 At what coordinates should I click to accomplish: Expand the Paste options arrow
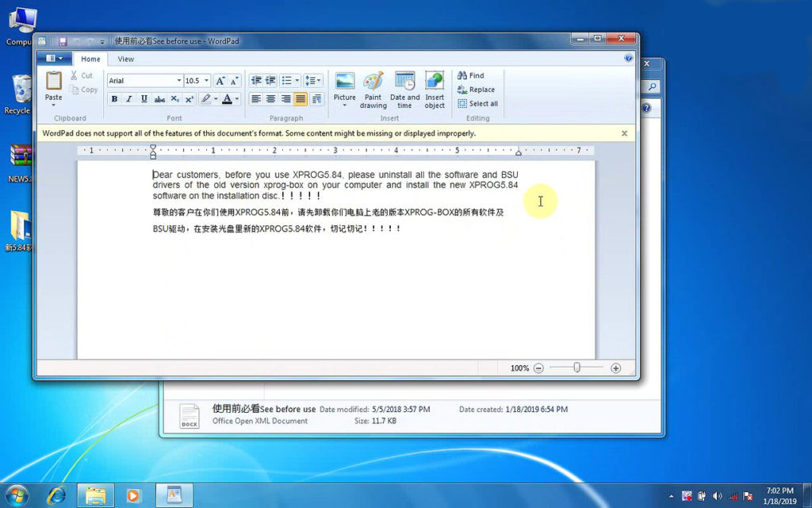53,106
